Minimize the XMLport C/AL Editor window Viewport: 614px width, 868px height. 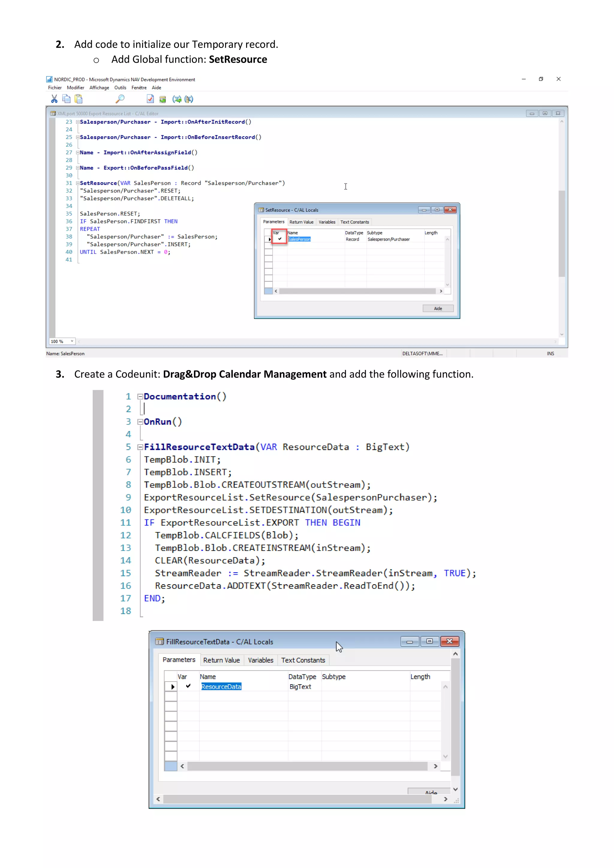532,113
